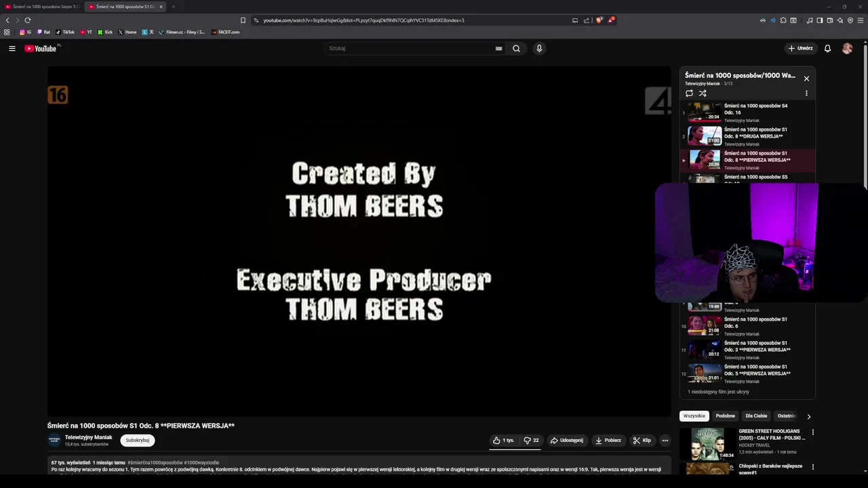
Task: Open the Telewizyjny Maniak channel avatar
Action: pos(54,440)
